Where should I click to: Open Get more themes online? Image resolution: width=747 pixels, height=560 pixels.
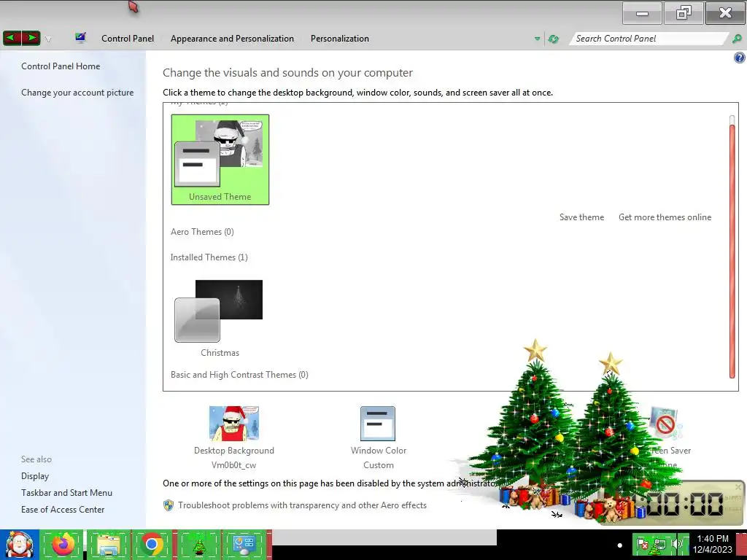click(665, 217)
